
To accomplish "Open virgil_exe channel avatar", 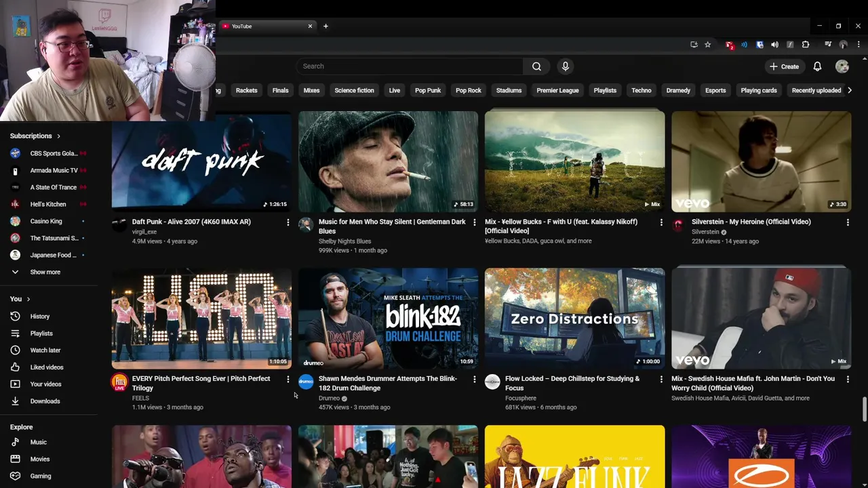I will (x=119, y=225).
